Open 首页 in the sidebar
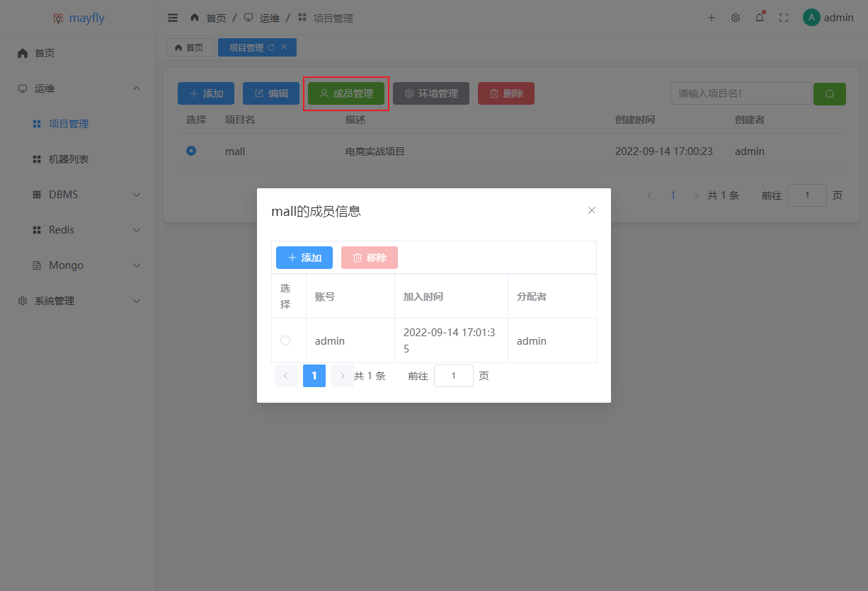Viewport: 868px width, 591px height. 78,53
